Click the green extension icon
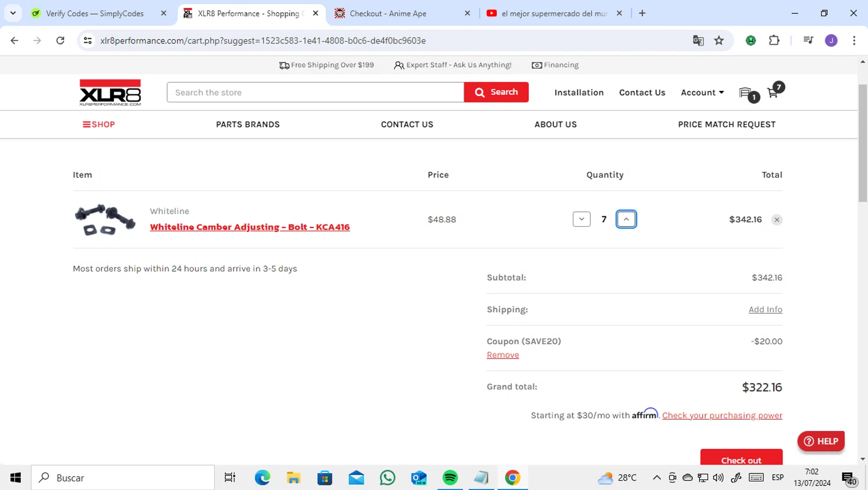Viewport: 868px width, 490px height. (x=751, y=40)
